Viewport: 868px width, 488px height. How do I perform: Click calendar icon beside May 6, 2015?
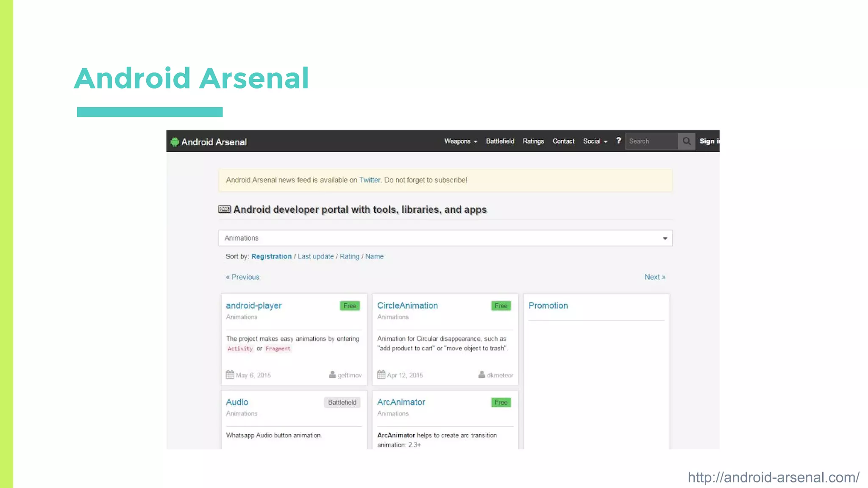pos(230,374)
